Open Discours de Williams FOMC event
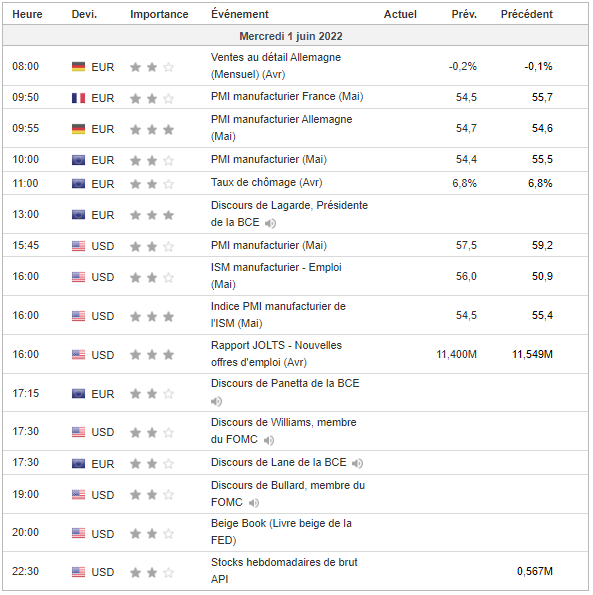The image size is (593, 595). (284, 431)
